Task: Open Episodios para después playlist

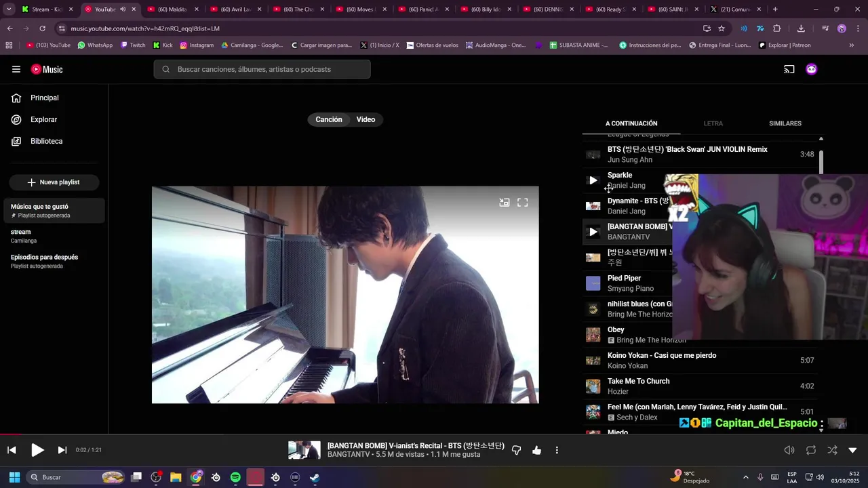Action: tap(54, 261)
